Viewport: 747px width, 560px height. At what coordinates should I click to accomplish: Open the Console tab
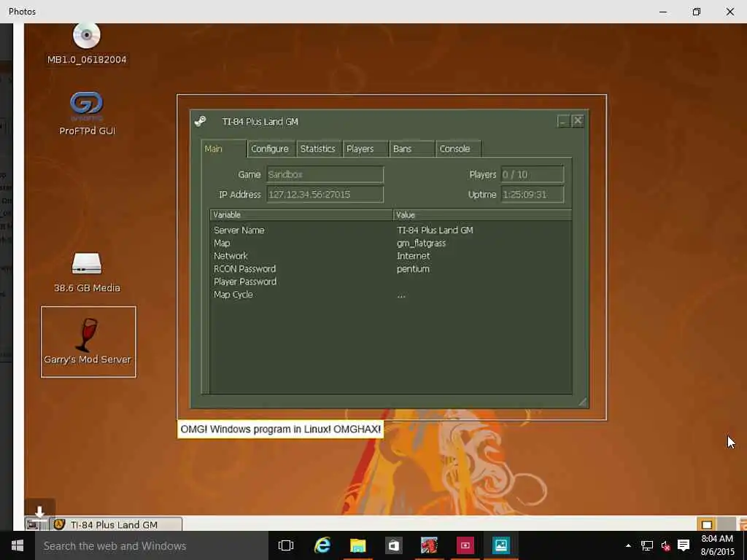pos(457,149)
